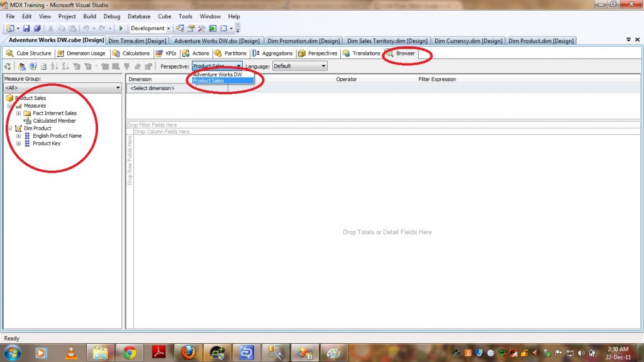Collapse the Measures tree node

click(10, 106)
